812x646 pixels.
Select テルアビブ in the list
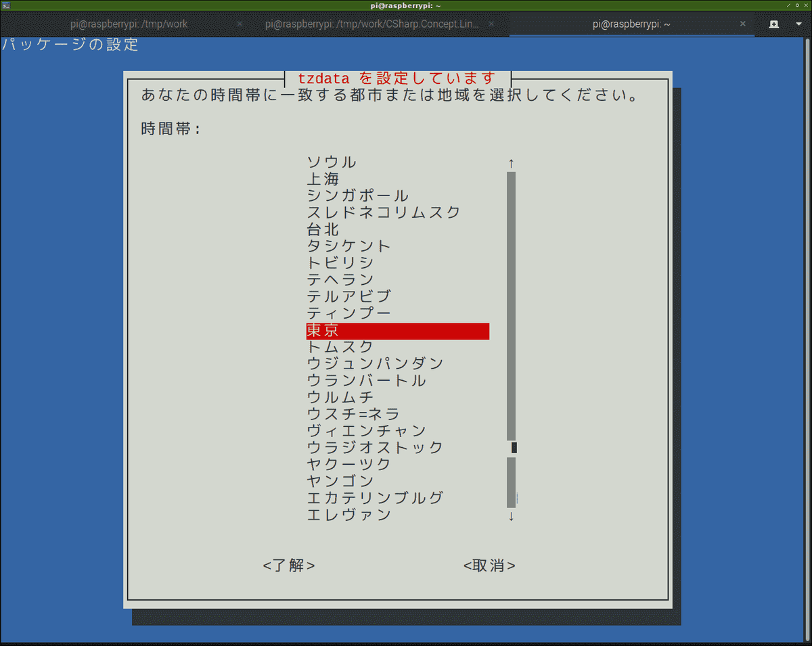349,297
